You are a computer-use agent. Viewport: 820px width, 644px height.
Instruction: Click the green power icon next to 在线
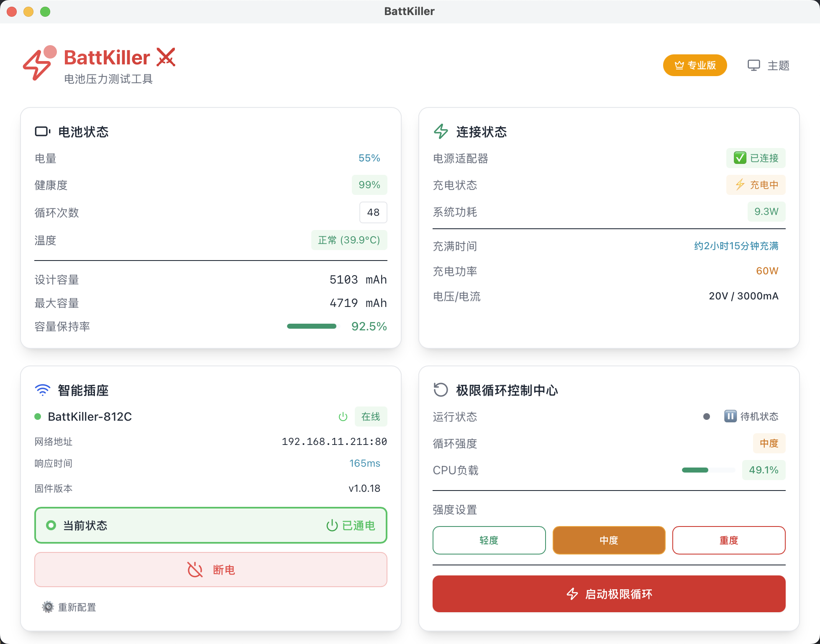[343, 417]
